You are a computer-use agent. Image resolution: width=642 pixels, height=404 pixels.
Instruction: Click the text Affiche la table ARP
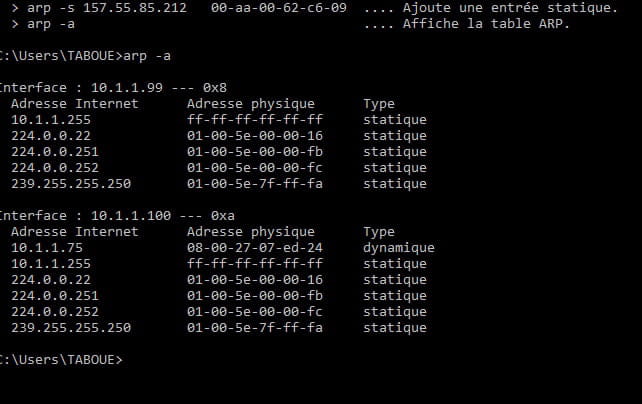point(486,24)
